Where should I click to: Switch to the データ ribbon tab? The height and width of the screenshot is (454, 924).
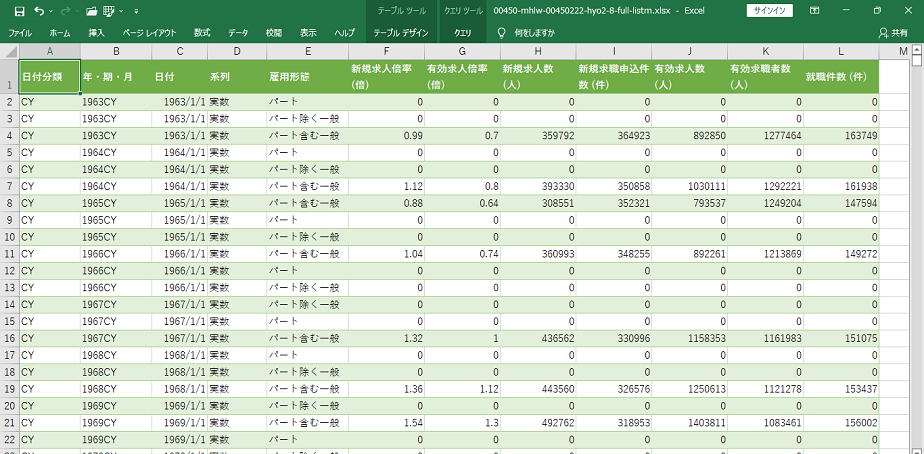(x=238, y=32)
